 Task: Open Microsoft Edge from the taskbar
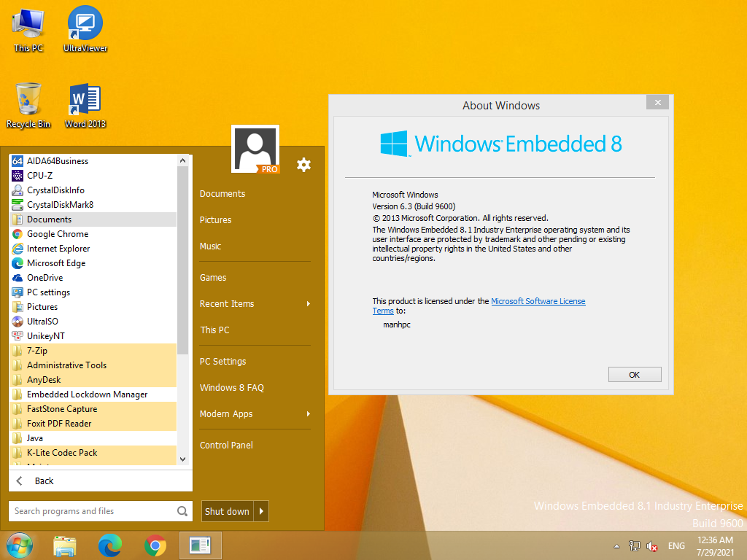(x=110, y=545)
